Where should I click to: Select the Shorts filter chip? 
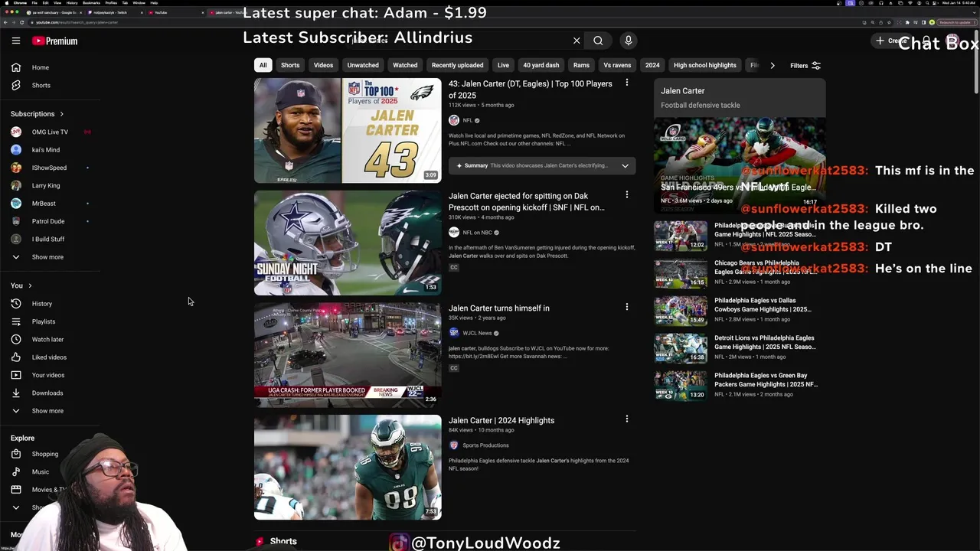(x=290, y=66)
